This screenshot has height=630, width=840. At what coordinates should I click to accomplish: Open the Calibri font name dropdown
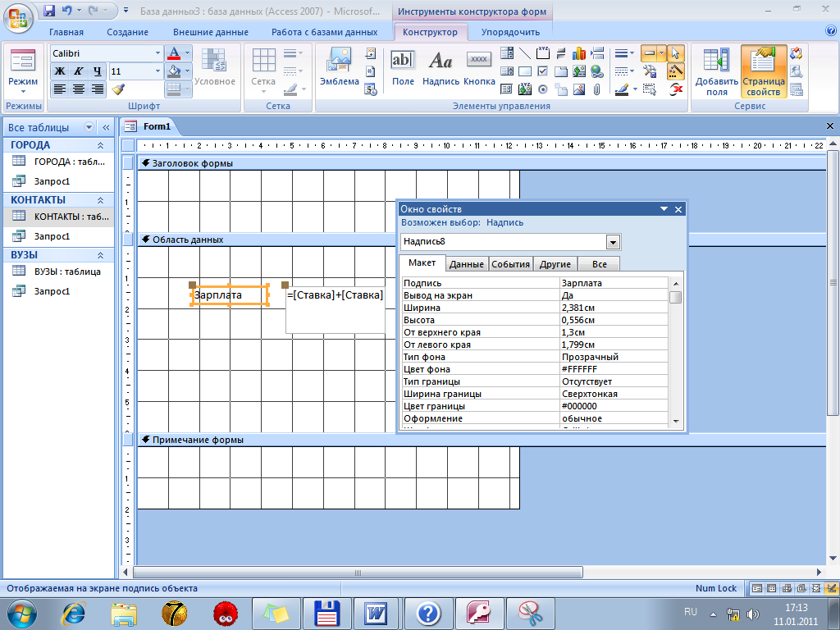click(157, 53)
